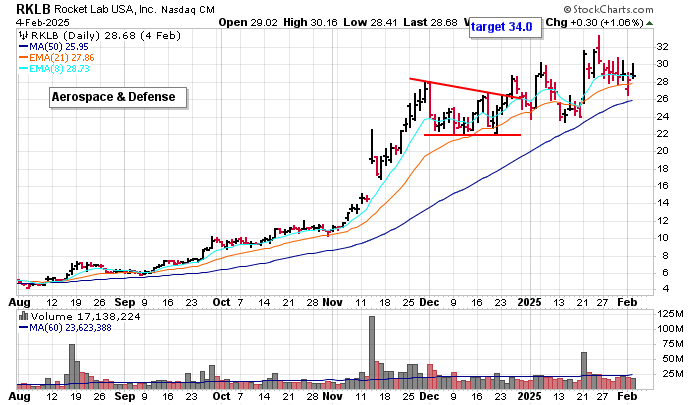This screenshot has height=405, width=700.
Task: Select the Open 29.02 value
Action: tap(248, 22)
